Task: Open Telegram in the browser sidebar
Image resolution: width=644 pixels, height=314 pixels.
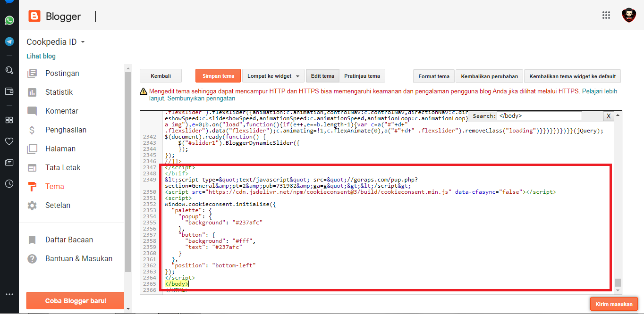Action: point(9,41)
